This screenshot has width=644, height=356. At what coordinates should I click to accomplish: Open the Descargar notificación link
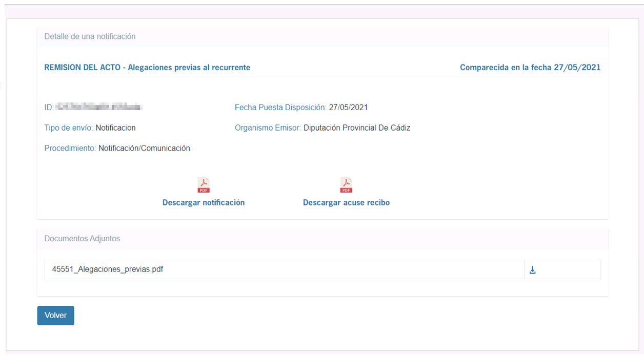(x=204, y=203)
